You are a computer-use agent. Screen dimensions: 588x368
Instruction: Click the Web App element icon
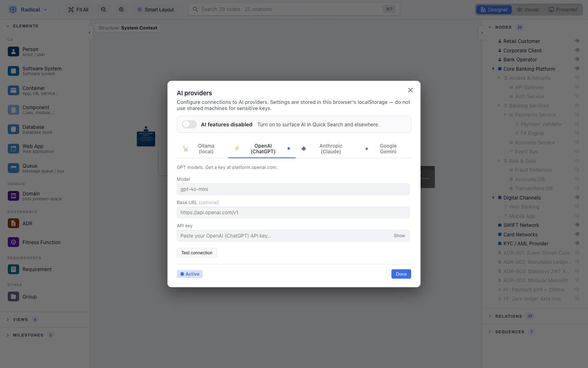coord(13,148)
